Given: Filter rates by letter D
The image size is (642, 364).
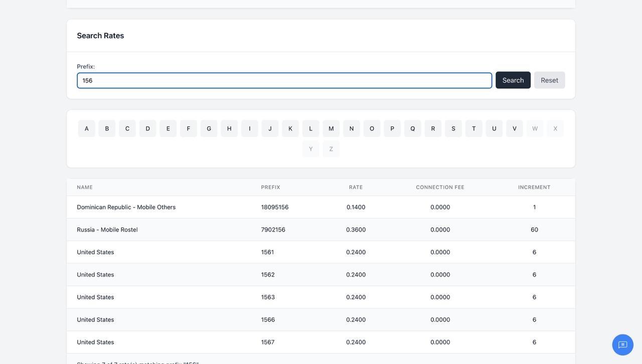Looking at the screenshot, I should tap(148, 128).
